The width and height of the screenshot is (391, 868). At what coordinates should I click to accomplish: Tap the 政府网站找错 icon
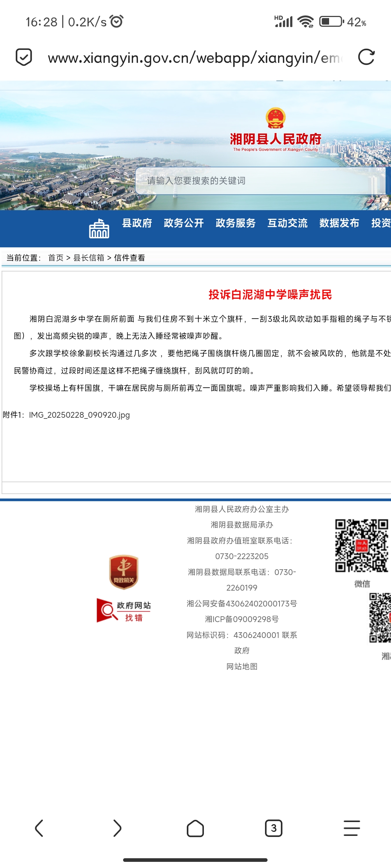click(x=124, y=610)
